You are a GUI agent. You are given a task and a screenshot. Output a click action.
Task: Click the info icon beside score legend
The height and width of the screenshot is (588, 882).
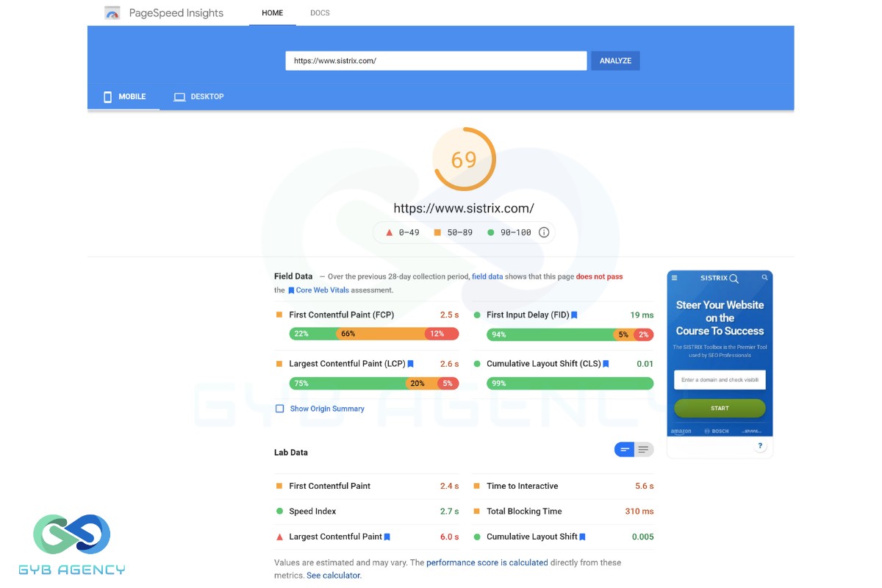pyautogui.click(x=544, y=232)
